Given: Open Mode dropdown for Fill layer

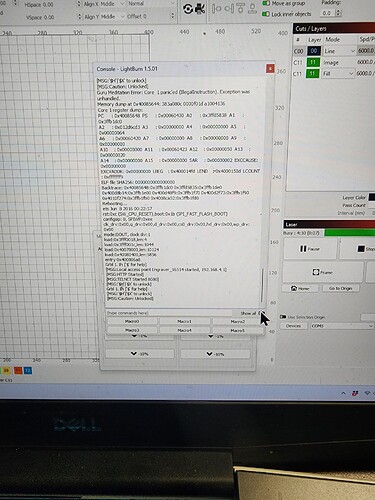Looking at the screenshot, I should [338, 74].
